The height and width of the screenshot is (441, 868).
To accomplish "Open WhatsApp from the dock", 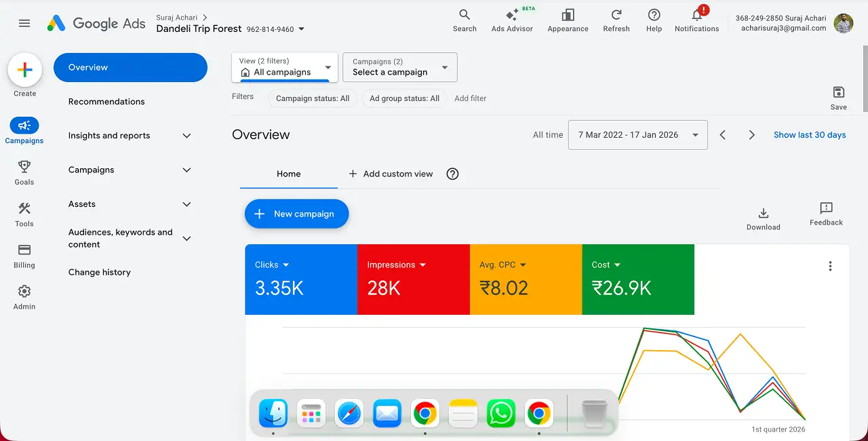I will 500,413.
